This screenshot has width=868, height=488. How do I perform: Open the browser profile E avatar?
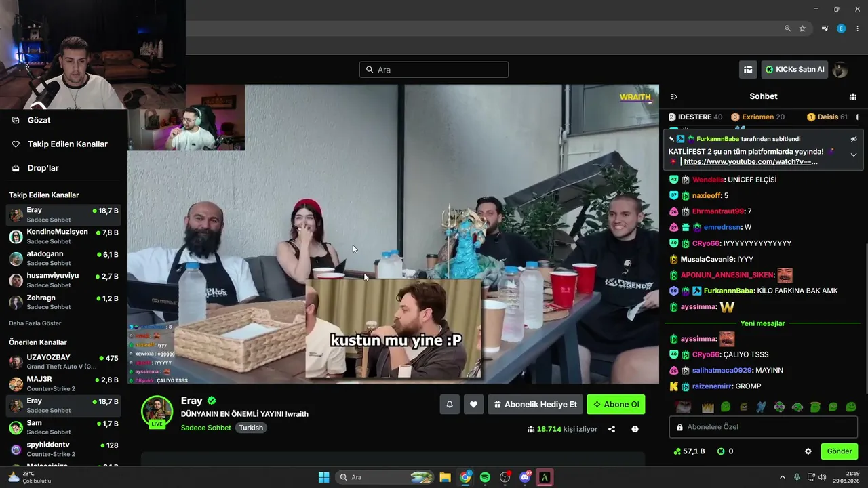842,28
